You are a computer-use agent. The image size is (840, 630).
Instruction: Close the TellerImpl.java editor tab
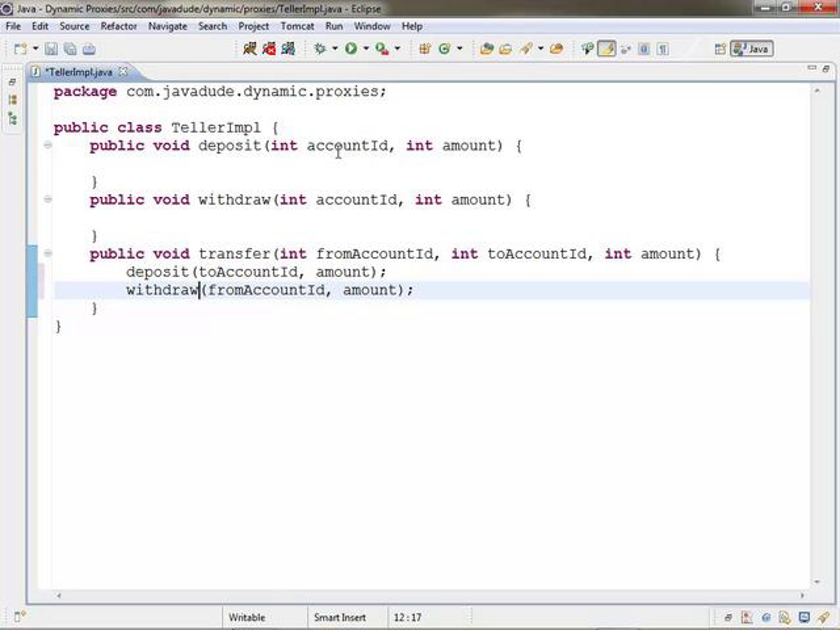[123, 71]
